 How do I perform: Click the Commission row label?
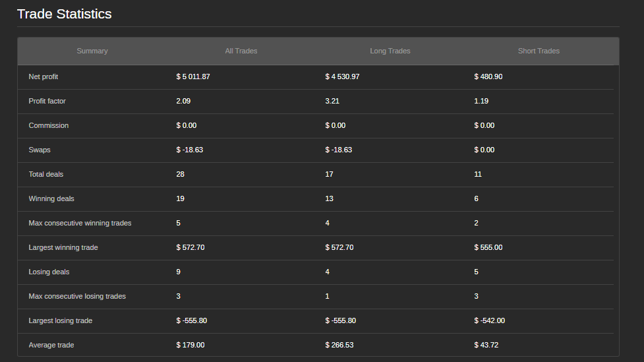click(48, 125)
